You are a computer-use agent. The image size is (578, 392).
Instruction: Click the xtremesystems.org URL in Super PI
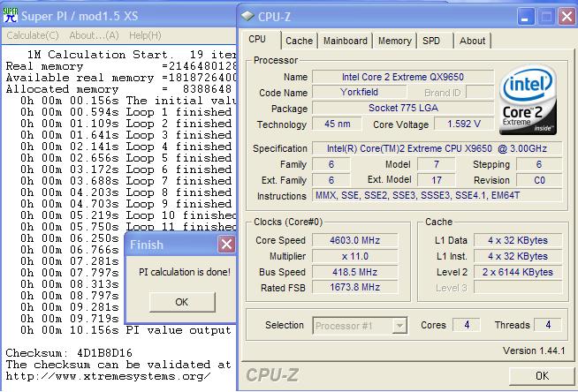[x=108, y=376]
